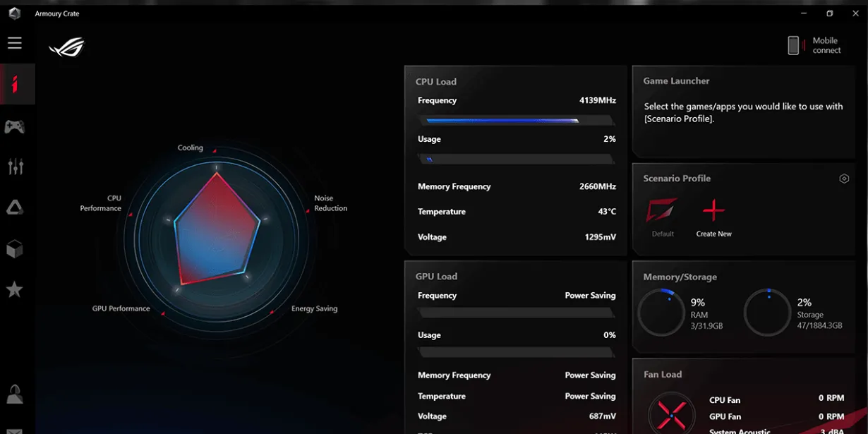Go to the Home dashboard sidebar icon
Viewport: 868px width, 434px height.
(x=15, y=84)
